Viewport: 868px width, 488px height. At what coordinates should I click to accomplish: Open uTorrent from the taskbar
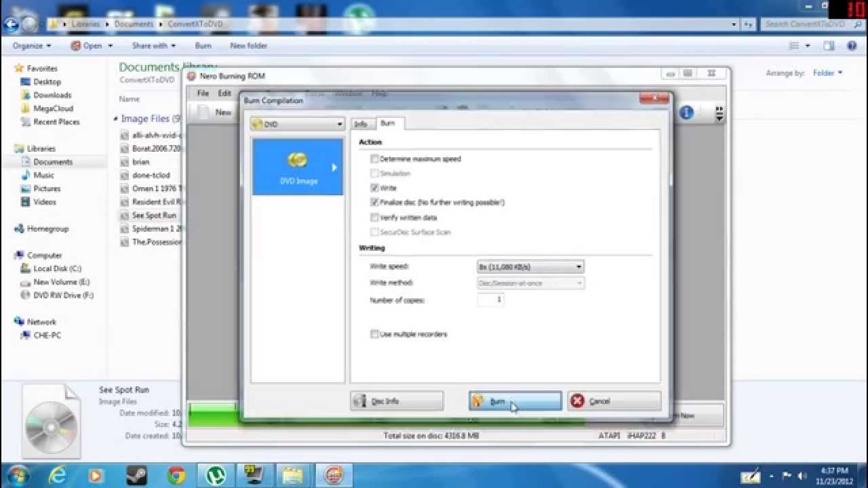216,475
